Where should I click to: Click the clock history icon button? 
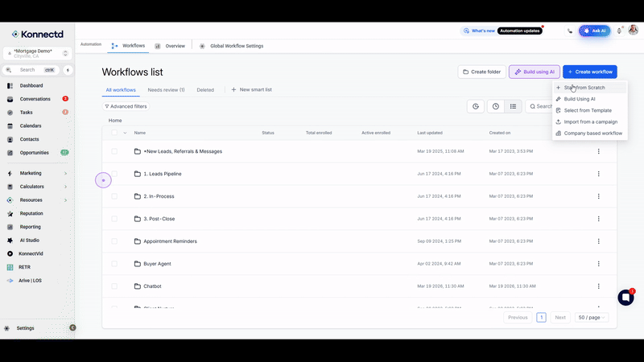pos(496,106)
